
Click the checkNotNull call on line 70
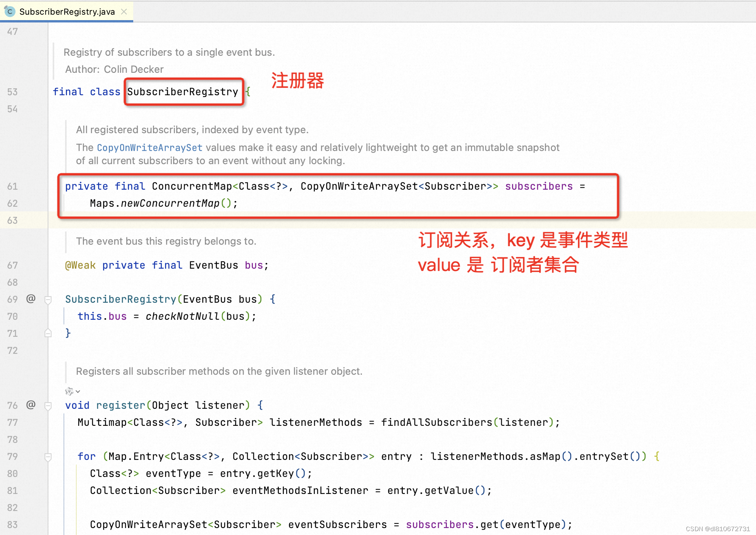coord(182,316)
